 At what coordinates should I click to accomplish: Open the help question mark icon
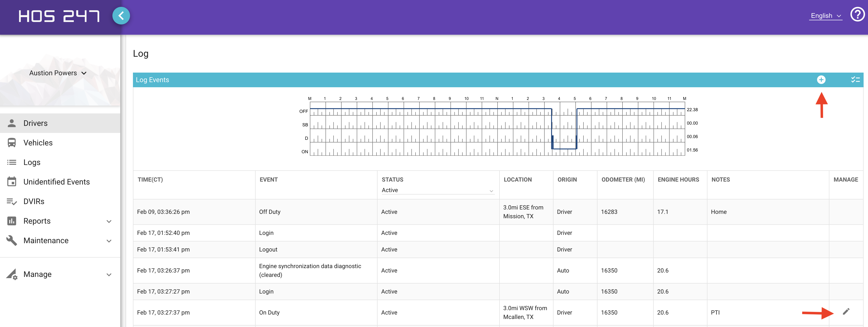857,14
